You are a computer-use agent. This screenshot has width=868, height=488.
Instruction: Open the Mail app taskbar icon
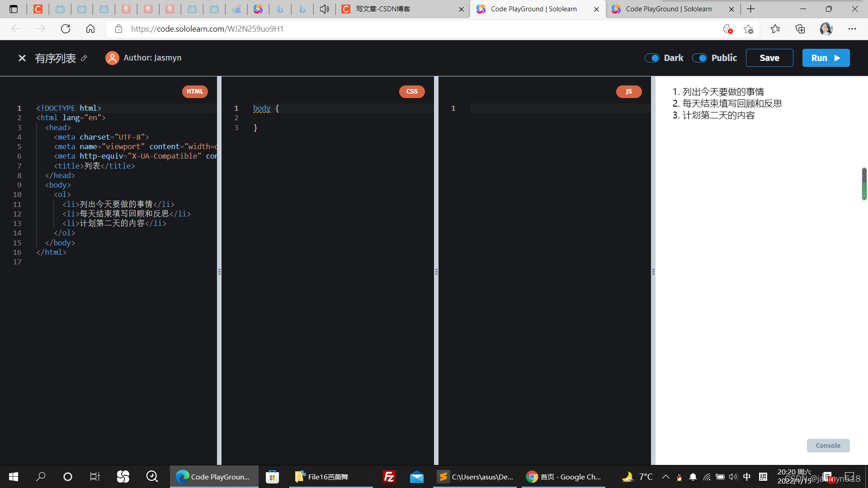[x=416, y=477]
